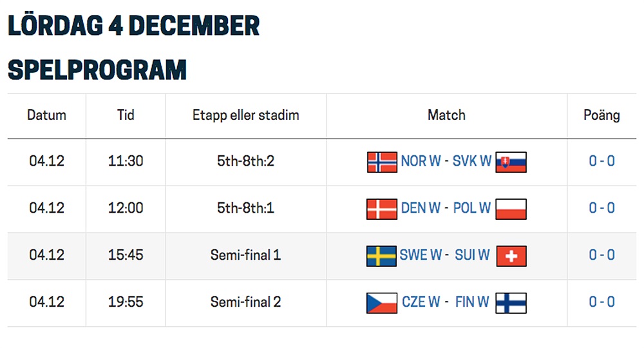The image size is (644, 348).
Task: Click the Denmark flag icon
Action: (382, 209)
